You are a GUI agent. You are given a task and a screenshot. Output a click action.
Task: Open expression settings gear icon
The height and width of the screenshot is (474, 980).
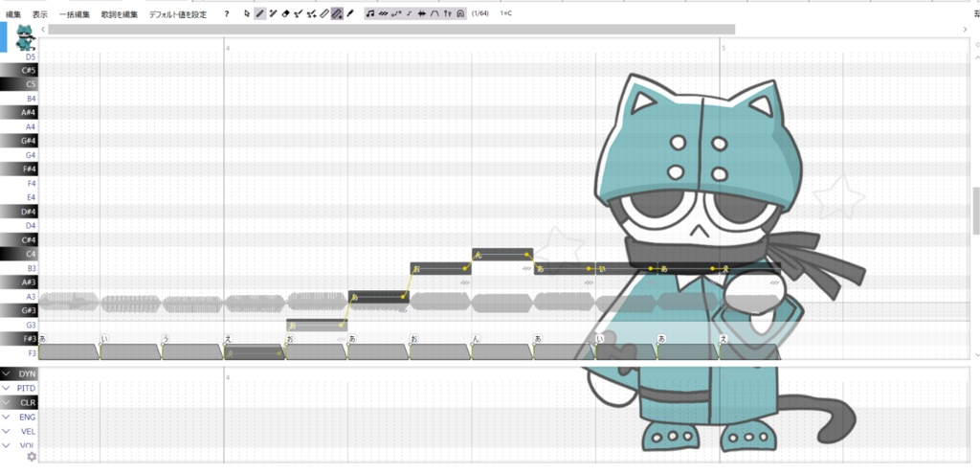click(x=32, y=457)
